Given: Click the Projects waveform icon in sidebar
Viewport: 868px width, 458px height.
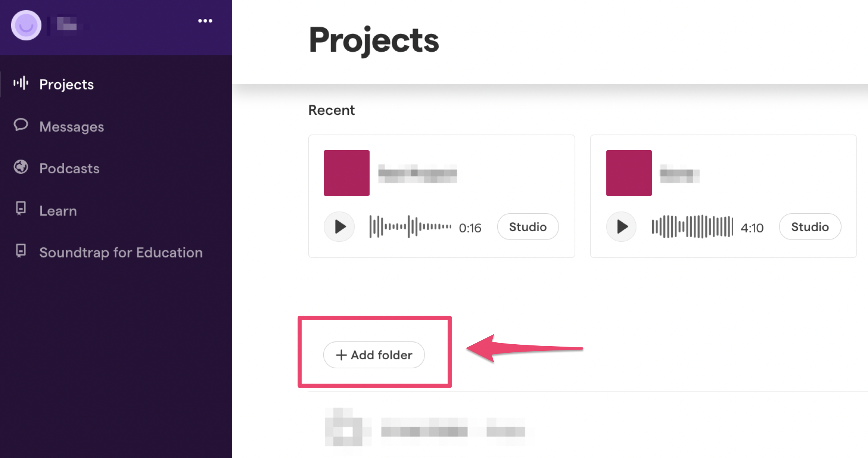Looking at the screenshot, I should click(x=21, y=83).
